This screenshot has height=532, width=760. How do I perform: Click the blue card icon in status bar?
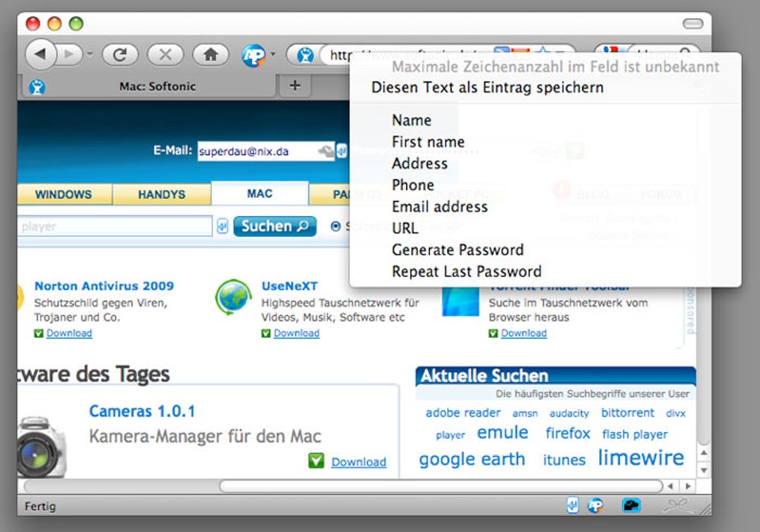pos(631,506)
